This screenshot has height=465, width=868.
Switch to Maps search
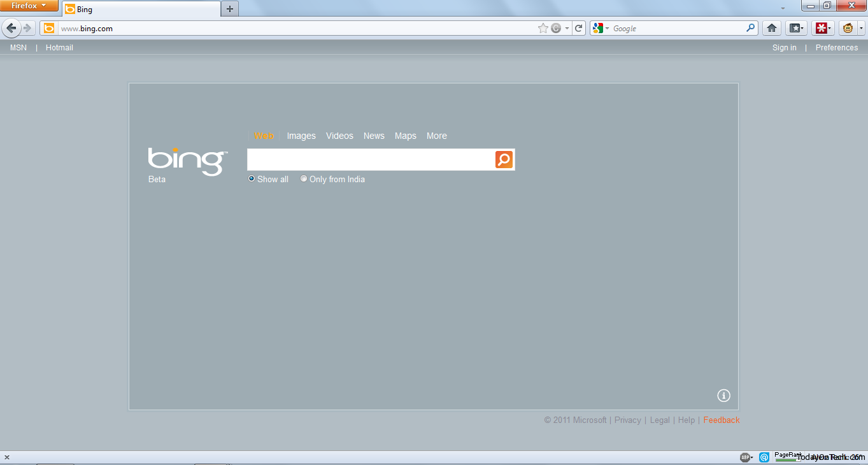point(406,136)
